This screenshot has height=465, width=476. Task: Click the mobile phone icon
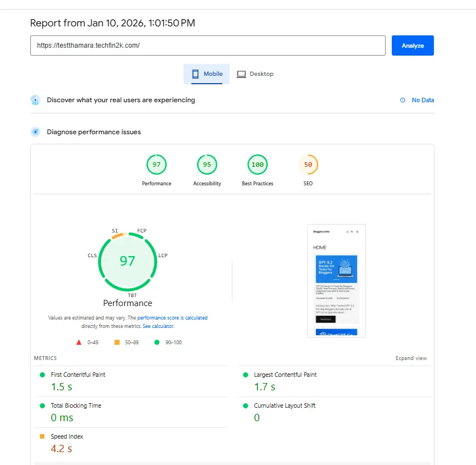(195, 74)
